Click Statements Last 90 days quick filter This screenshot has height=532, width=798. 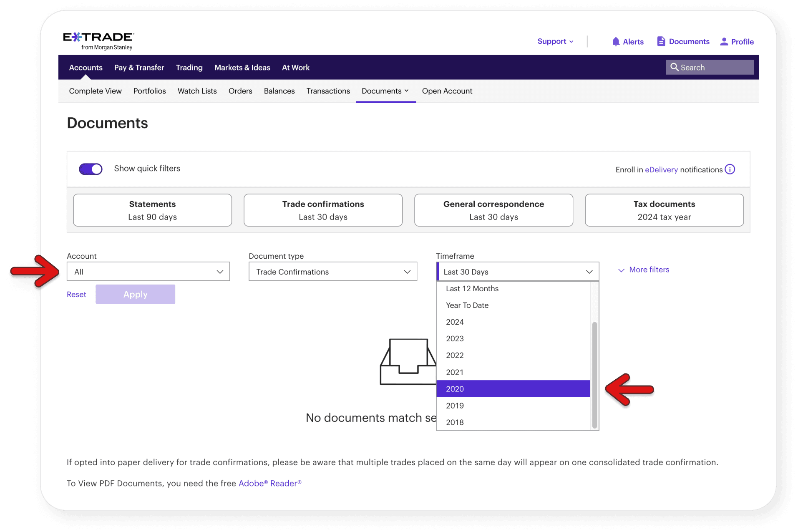(152, 210)
